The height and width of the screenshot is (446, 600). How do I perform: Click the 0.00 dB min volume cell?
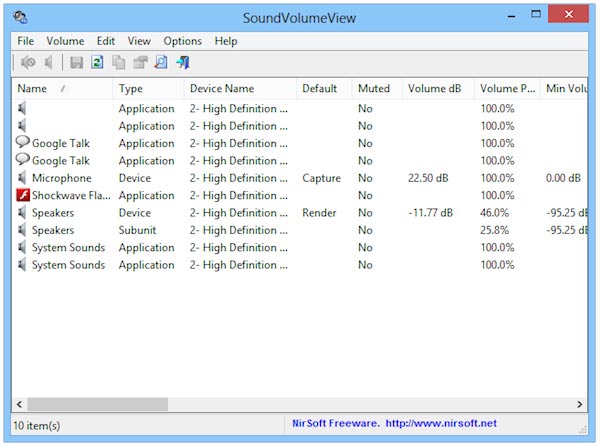[x=563, y=178]
